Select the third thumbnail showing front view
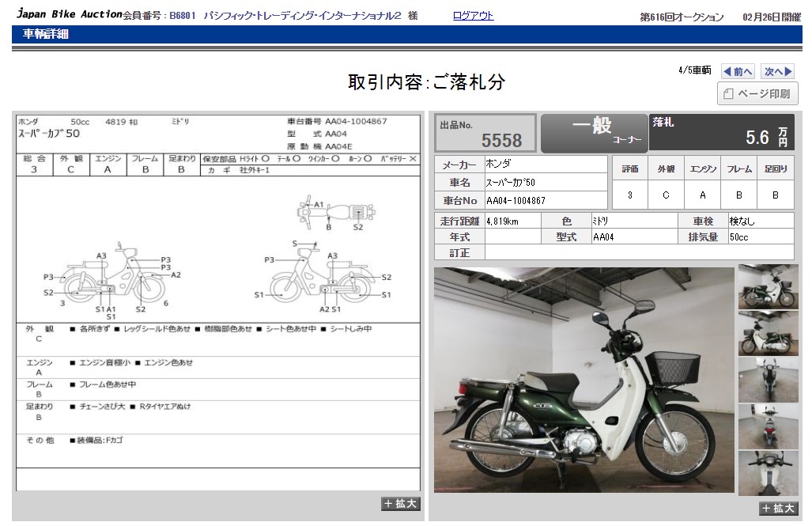This screenshot has width=812, height=526. click(768, 380)
